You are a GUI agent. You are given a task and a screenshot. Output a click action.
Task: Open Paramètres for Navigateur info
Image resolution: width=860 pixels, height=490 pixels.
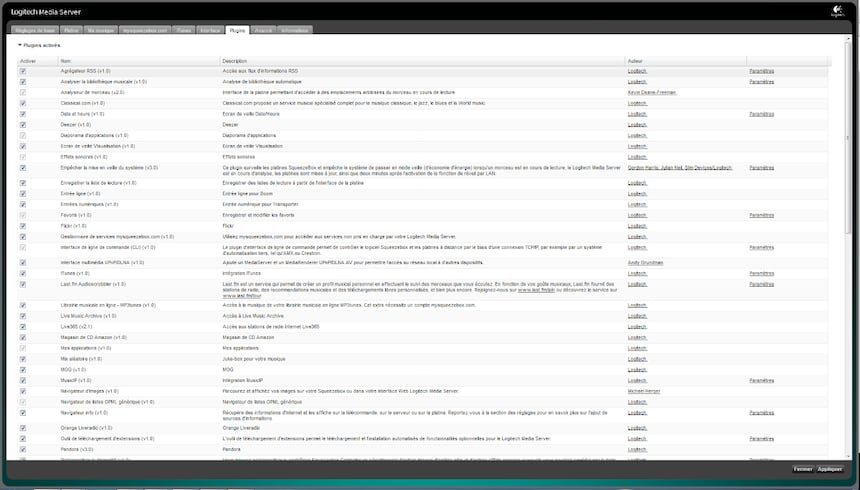click(x=761, y=413)
